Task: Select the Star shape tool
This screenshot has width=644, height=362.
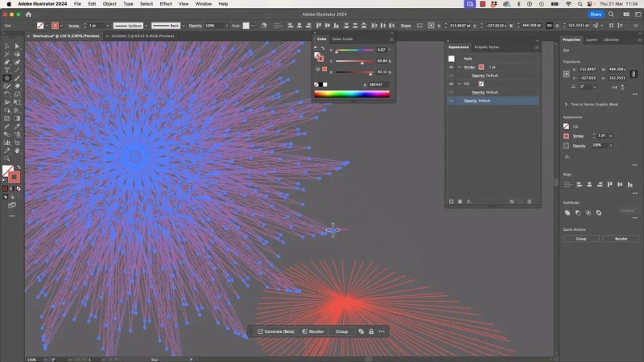Action: point(7,78)
